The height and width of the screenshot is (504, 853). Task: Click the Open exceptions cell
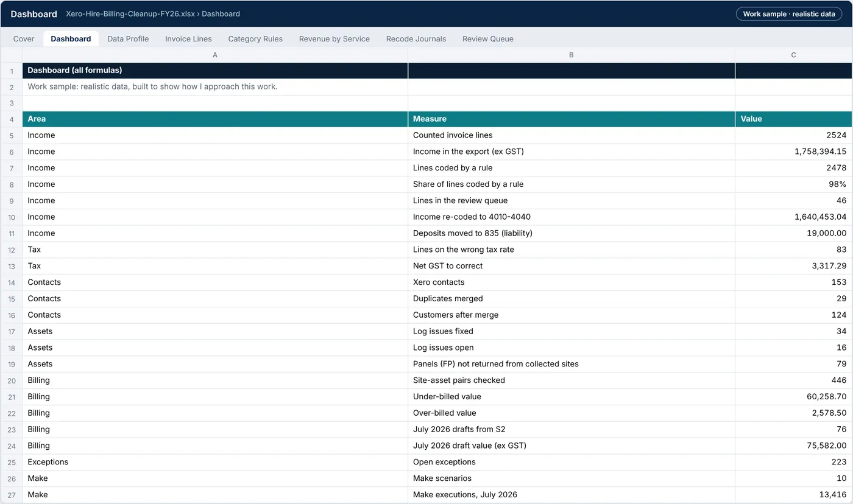(572, 462)
